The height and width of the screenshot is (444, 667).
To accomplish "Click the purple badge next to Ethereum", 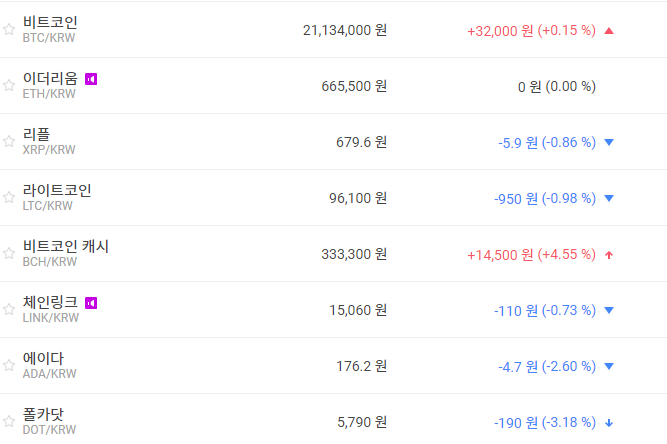I will tap(91, 79).
